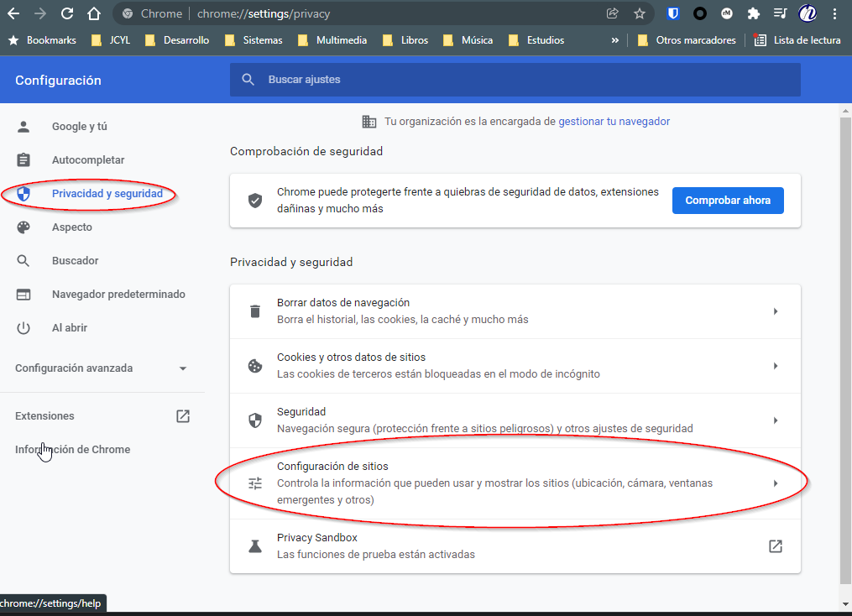Open the profile avatar menu
The height and width of the screenshot is (616, 852).
point(808,13)
